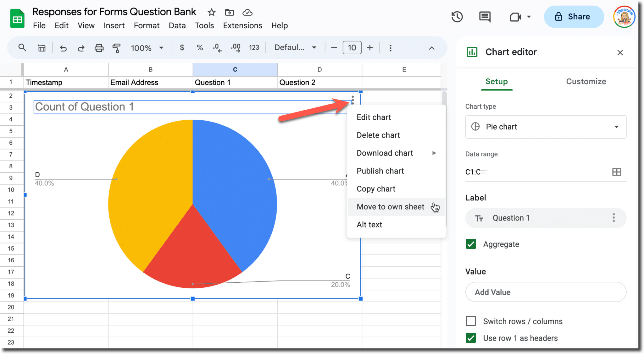The height and width of the screenshot is (354, 644).
Task: Open the Tools menu
Action: click(x=204, y=25)
